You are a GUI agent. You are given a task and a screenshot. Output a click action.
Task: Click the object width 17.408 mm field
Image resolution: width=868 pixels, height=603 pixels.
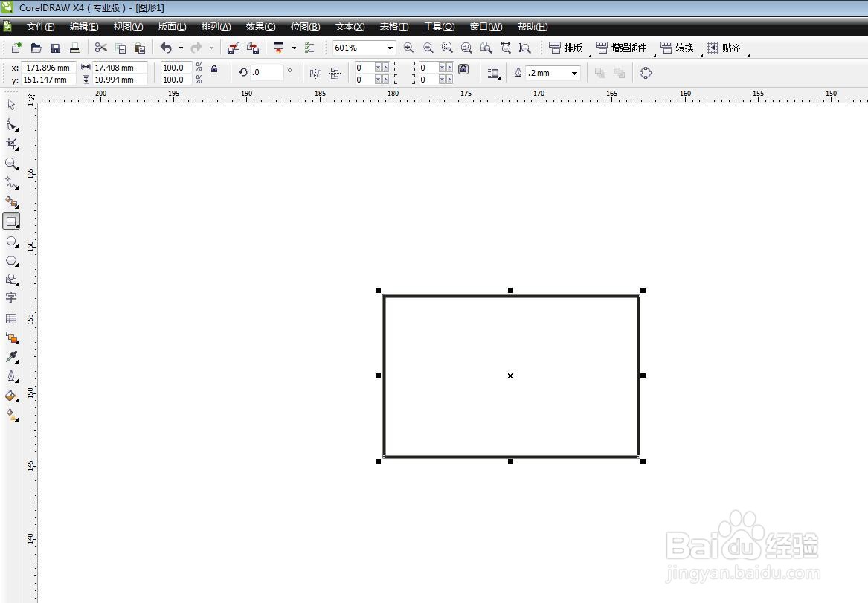(120, 68)
